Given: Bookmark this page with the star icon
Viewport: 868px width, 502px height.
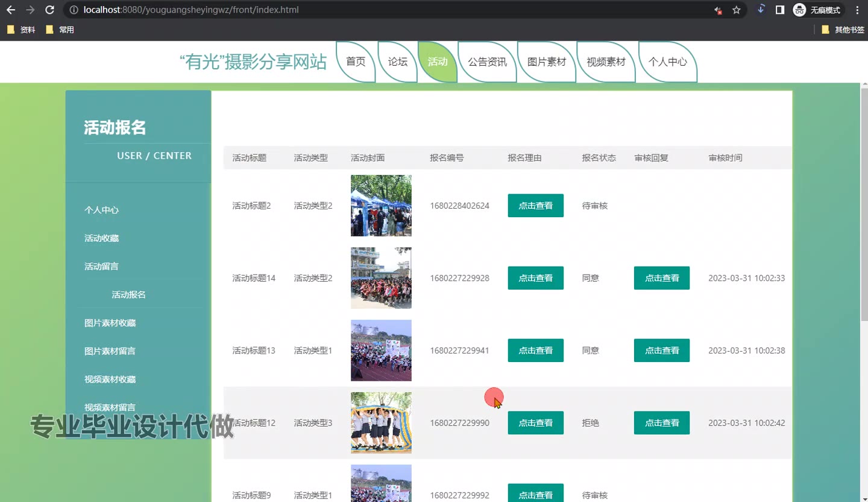Looking at the screenshot, I should [x=736, y=10].
